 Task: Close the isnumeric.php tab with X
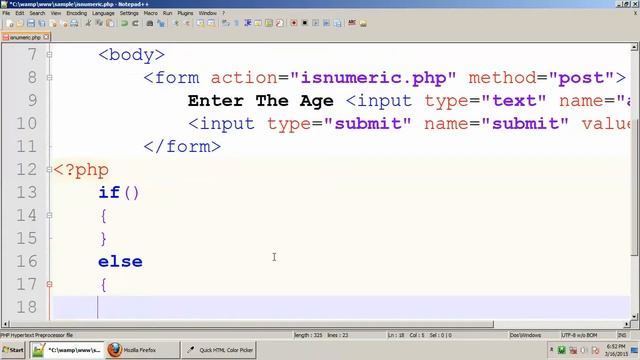point(46,37)
